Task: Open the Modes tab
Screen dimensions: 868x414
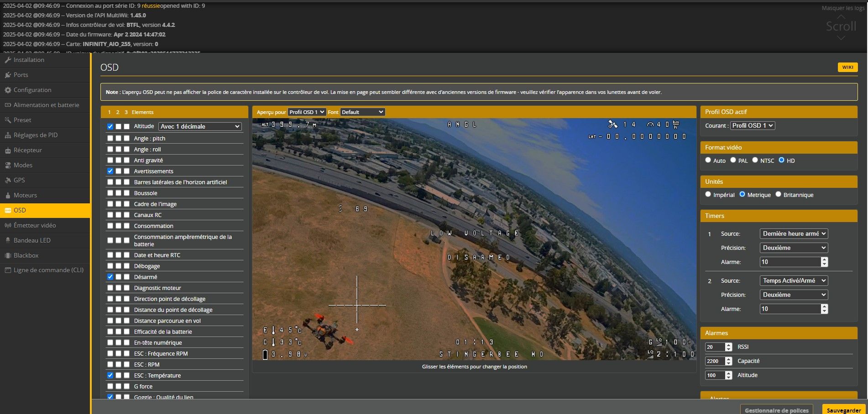Action: pos(23,165)
